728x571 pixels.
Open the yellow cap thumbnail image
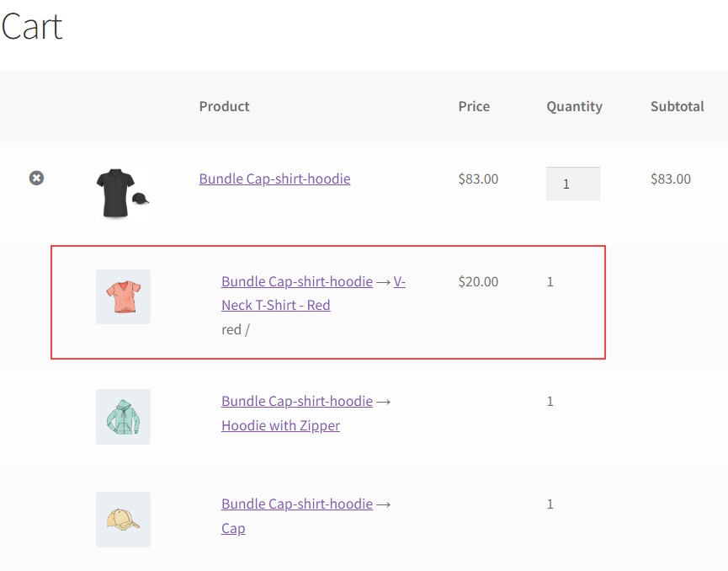click(x=123, y=520)
